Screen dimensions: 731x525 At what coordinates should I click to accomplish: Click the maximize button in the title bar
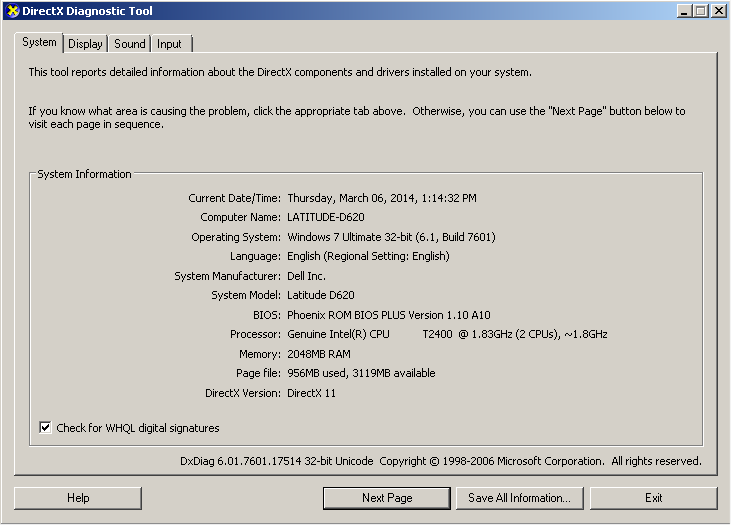[702, 11]
